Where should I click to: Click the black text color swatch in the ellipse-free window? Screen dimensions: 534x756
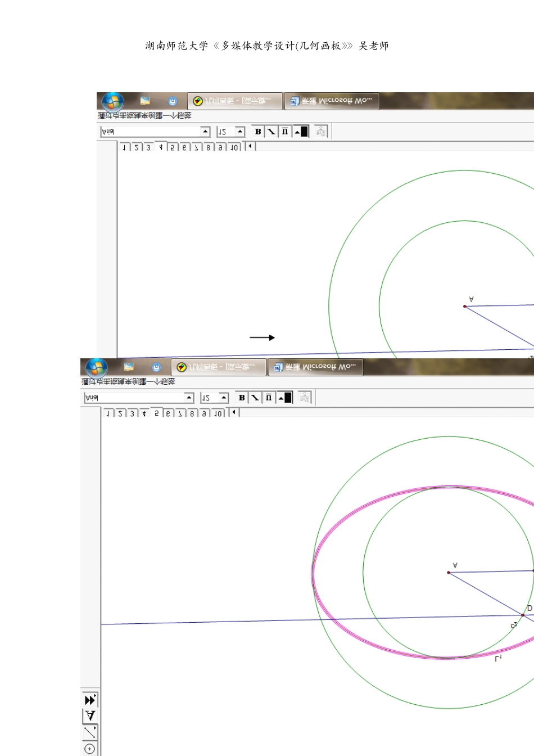tap(305, 132)
